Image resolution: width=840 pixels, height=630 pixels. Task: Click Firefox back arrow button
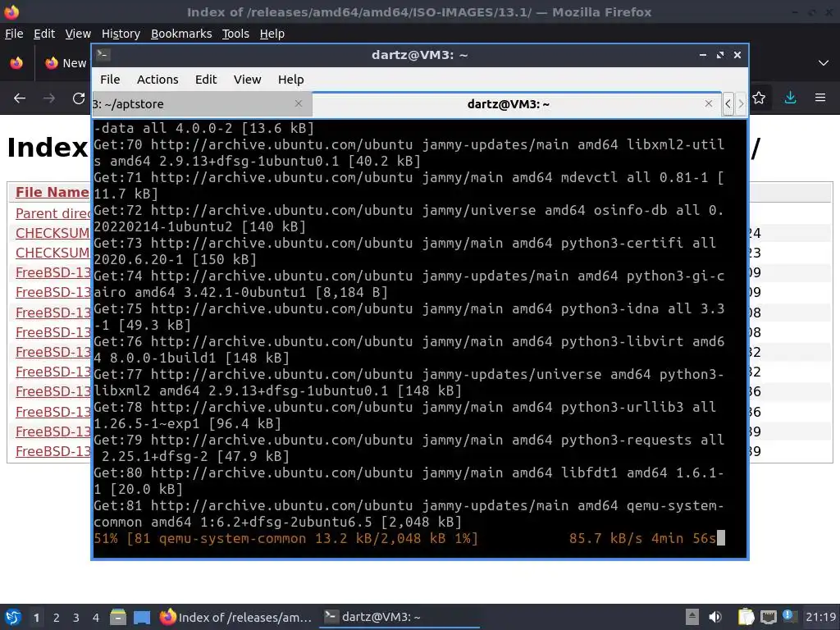tap(20, 98)
